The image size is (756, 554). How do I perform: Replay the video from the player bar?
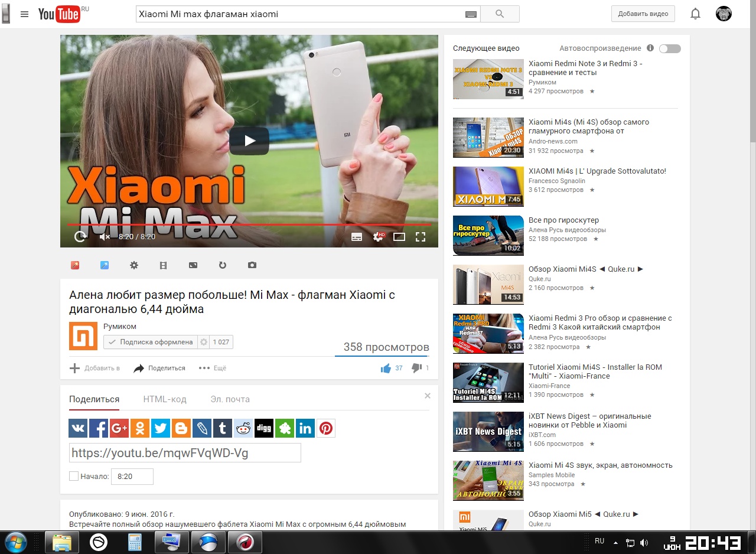click(x=80, y=237)
